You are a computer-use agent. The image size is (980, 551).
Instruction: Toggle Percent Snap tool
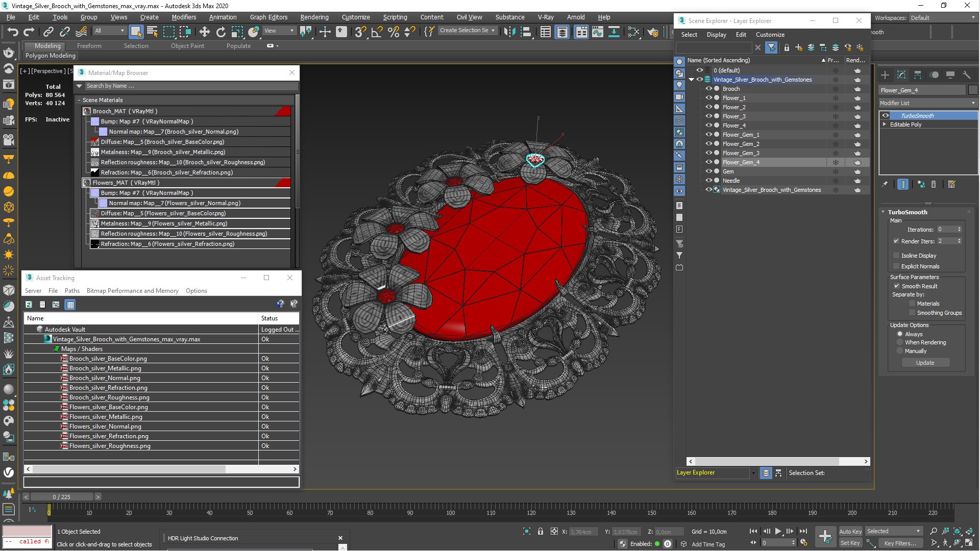coord(393,32)
